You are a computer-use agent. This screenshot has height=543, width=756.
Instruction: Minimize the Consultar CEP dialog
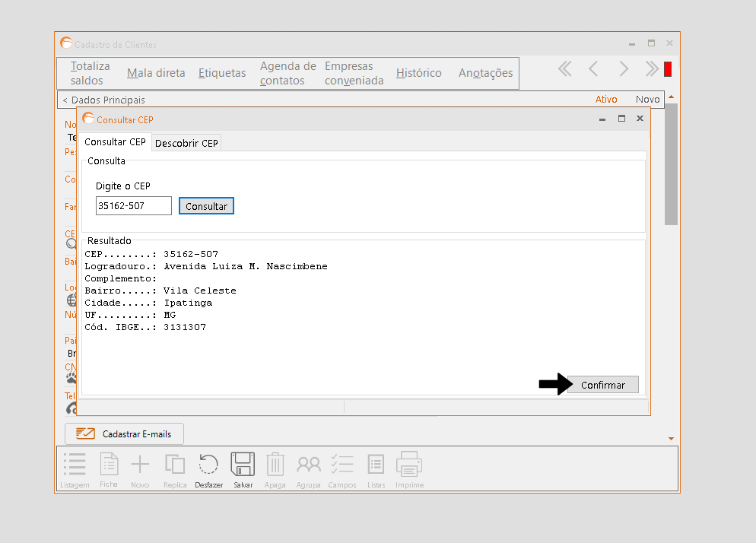(x=602, y=119)
